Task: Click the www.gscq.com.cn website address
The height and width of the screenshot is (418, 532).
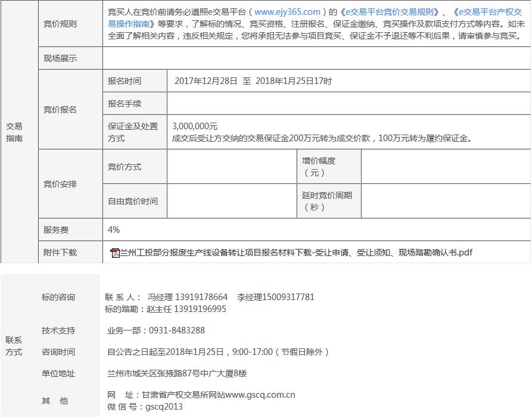Action: [260, 395]
